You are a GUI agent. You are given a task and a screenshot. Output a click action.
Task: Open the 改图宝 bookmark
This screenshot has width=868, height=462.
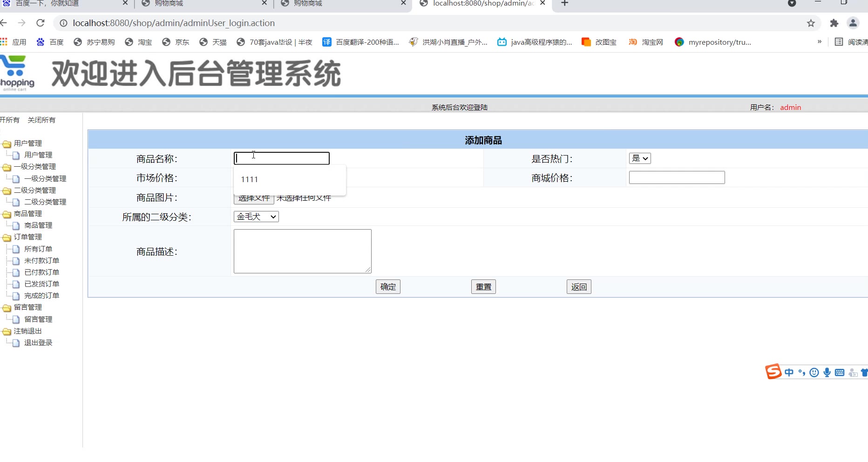click(x=599, y=42)
